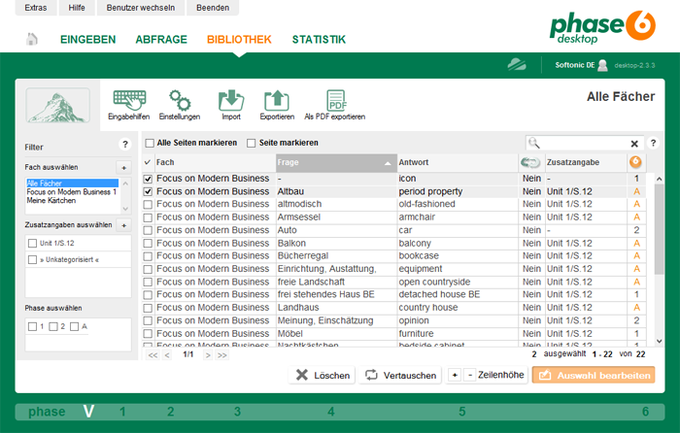Image resolution: width=680 pixels, height=433 pixels.
Task: Click phase 3 on progress bar
Action: 237,411
